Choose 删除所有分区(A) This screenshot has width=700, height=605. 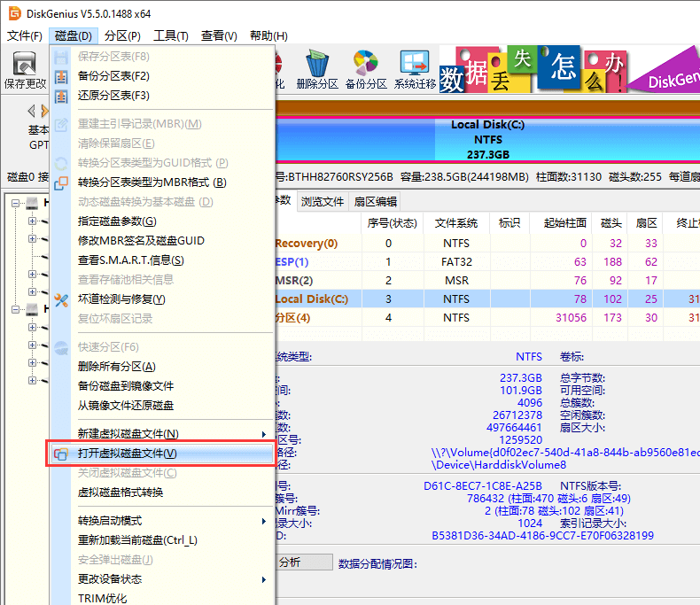point(161,367)
